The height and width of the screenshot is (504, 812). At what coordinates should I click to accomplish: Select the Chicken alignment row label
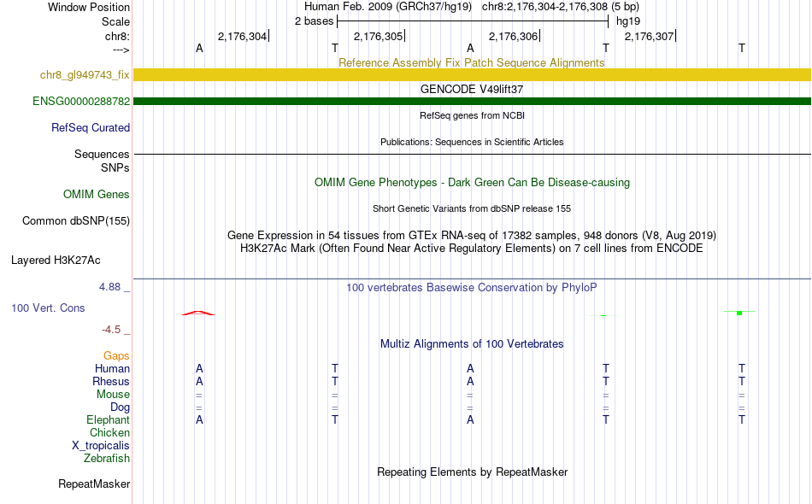109,432
